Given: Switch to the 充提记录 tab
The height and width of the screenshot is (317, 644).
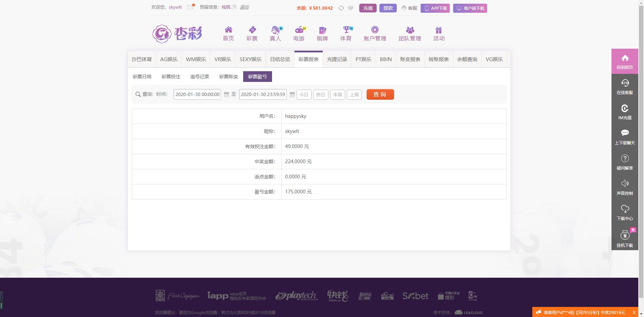Looking at the screenshot, I should click(337, 59).
